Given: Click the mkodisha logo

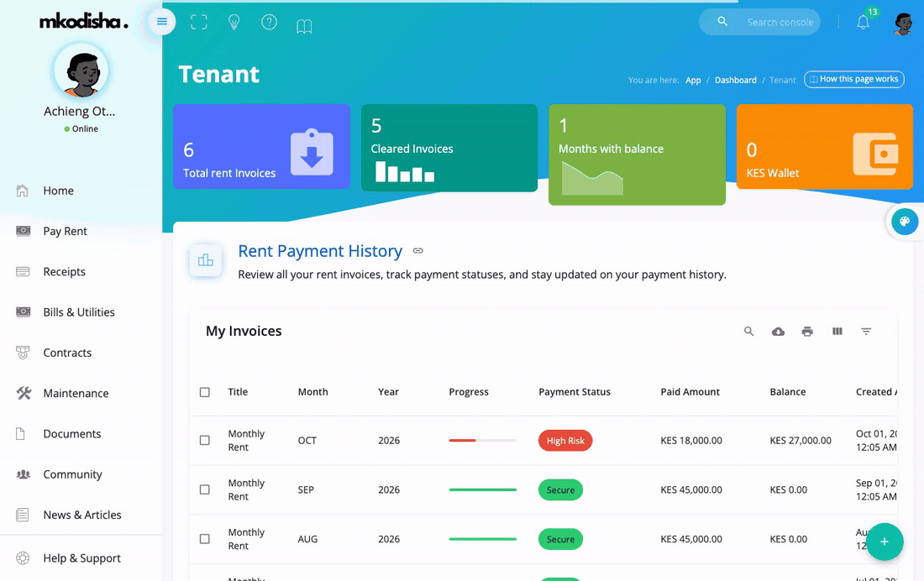Looking at the screenshot, I should tap(83, 23).
